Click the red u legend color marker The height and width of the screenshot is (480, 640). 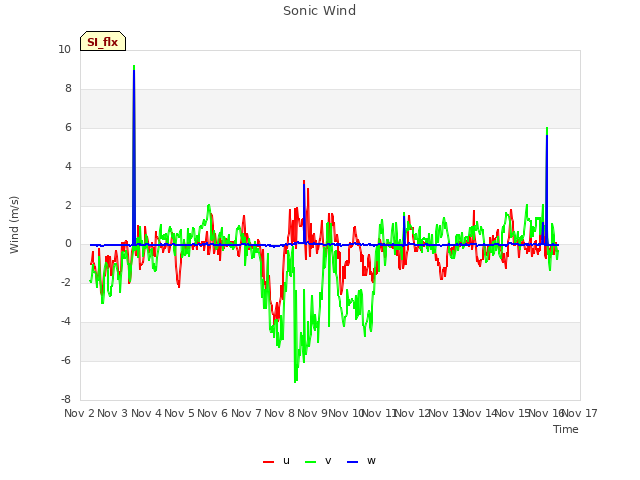[x=269, y=462]
